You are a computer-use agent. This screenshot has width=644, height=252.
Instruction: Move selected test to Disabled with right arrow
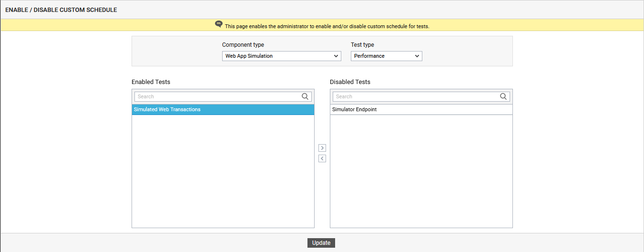322,148
